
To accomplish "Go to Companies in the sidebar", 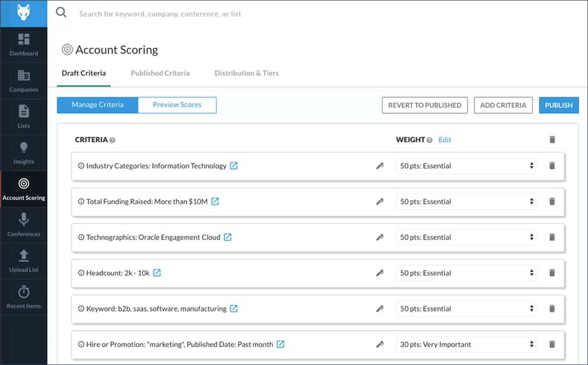I will coord(23,76).
